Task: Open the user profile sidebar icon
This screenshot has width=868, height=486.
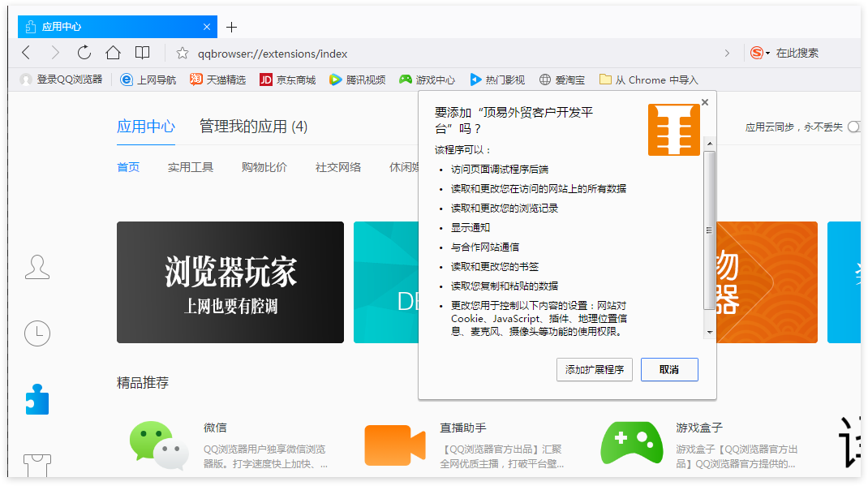Action: [37, 267]
